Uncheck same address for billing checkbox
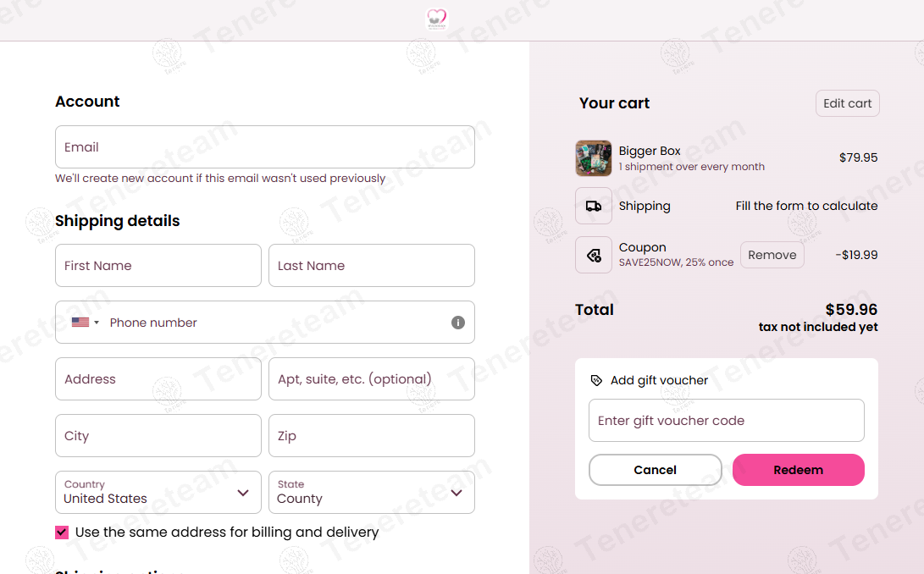924x574 pixels. tap(62, 533)
